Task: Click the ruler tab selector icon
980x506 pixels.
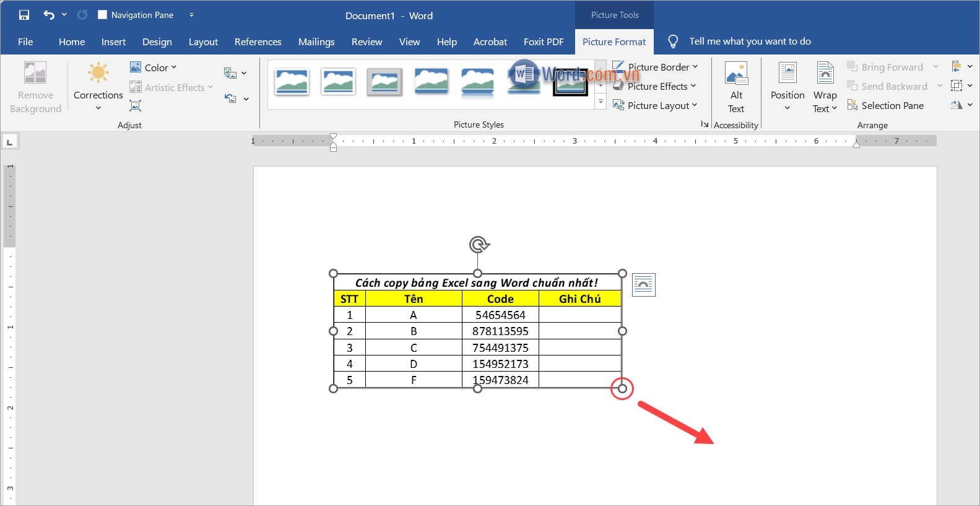Action: tap(9, 142)
